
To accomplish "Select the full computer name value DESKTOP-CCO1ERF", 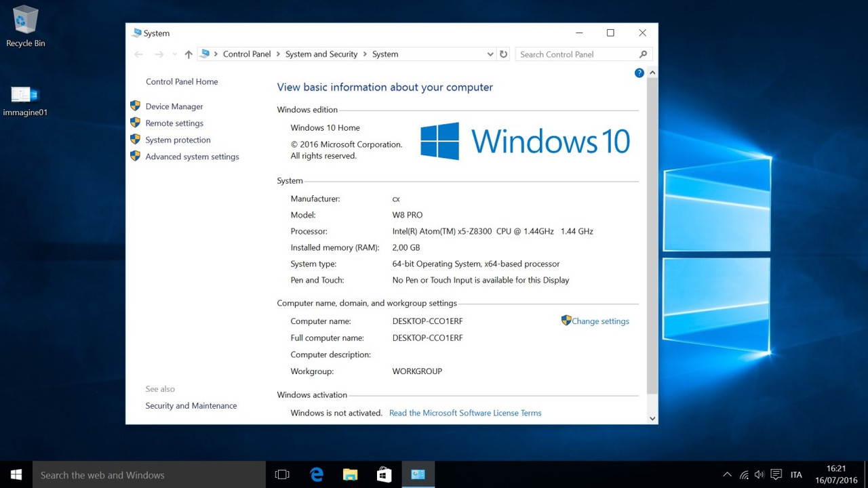I will click(x=427, y=338).
